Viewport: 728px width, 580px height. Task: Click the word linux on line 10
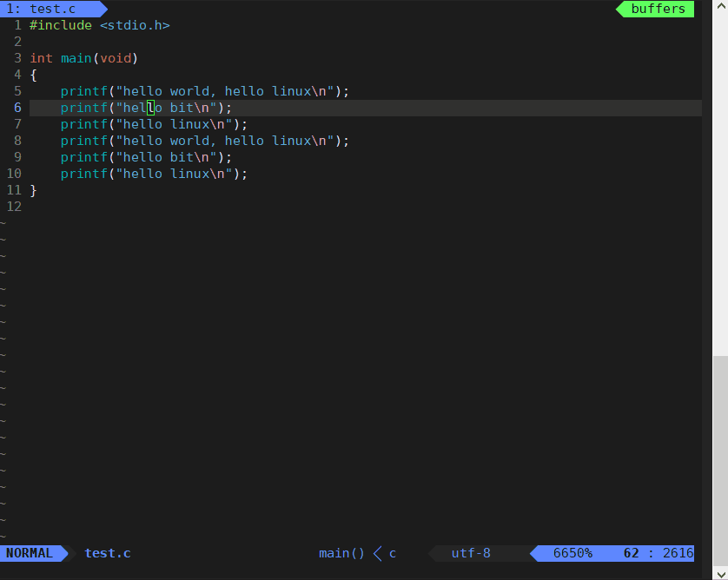point(189,174)
